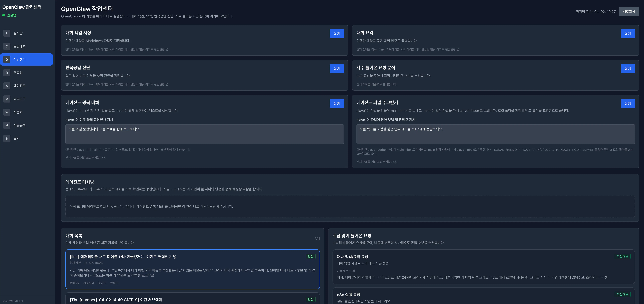Open the 보안 sidebar icon labeled S

pyautogui.click(x=7, y=139)
